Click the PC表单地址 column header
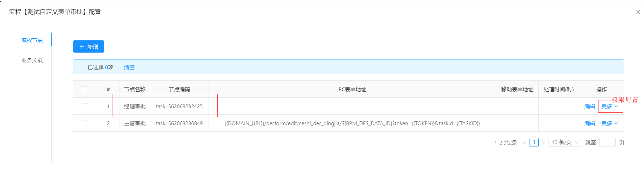Viewport: 644px width, 174px height. tap(352, 89)
